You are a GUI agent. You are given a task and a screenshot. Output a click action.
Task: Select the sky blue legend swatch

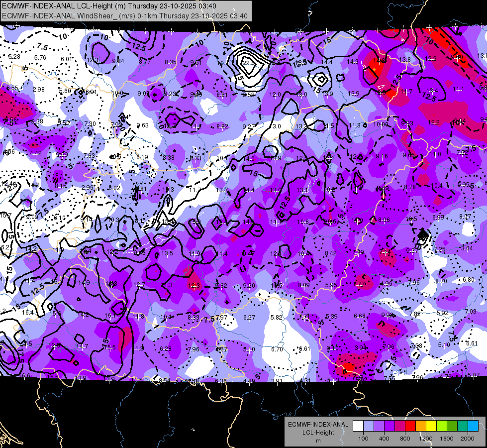tap(473, 426)
